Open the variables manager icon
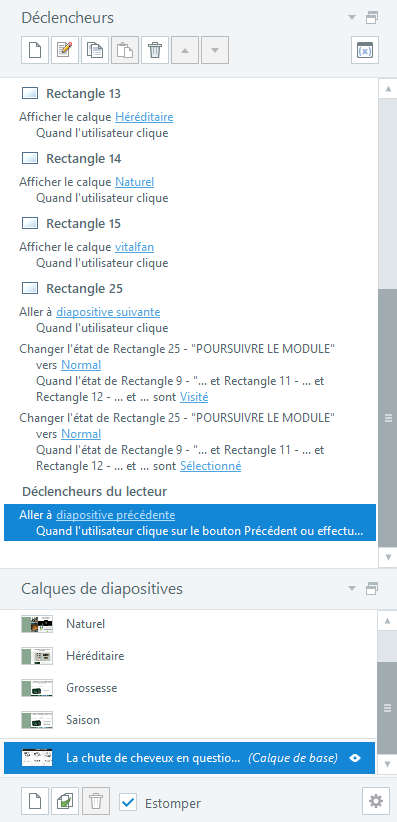 coord(364,50)
